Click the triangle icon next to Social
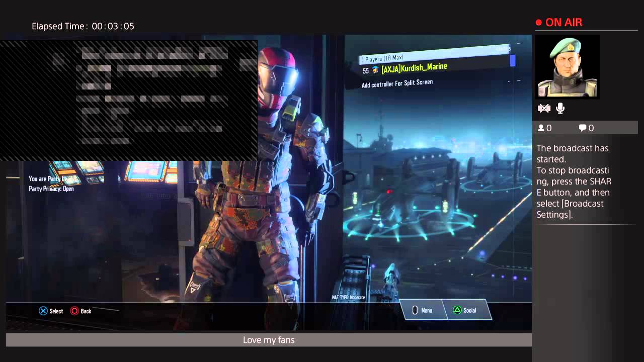This screenshot has height=362, width=644. pos(457,310)
